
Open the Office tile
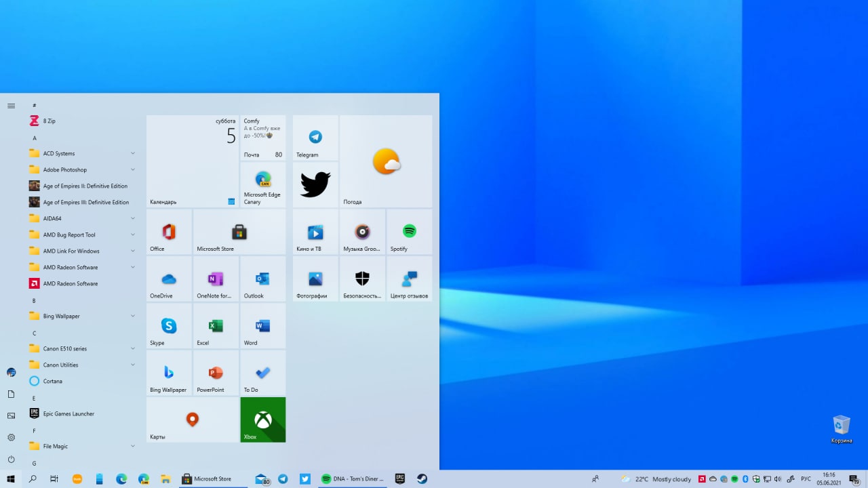[x=169, y=232]
